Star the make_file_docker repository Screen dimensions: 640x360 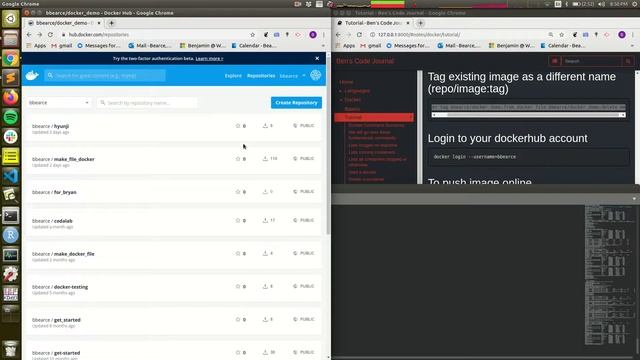point(238,158)
